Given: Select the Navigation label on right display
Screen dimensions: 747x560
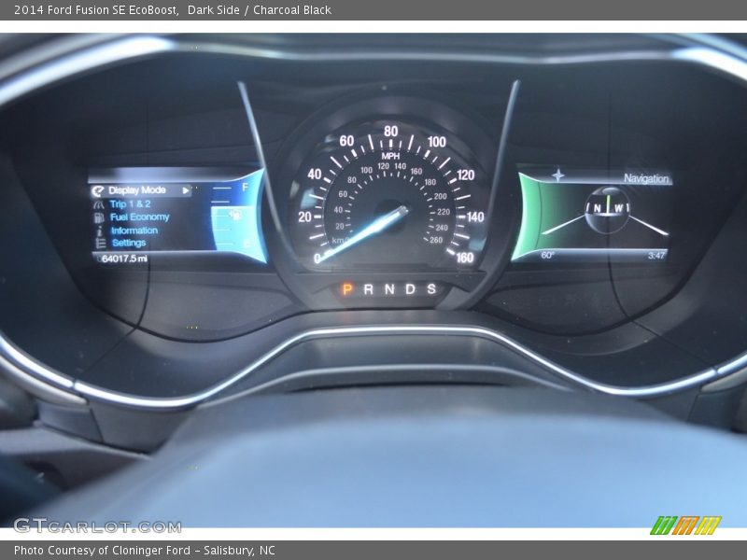Looking at the screenshot, I should [647, 177].
